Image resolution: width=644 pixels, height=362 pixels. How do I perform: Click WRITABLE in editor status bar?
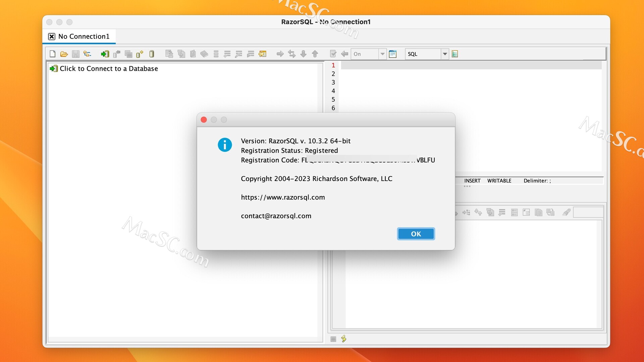point(499,181)
